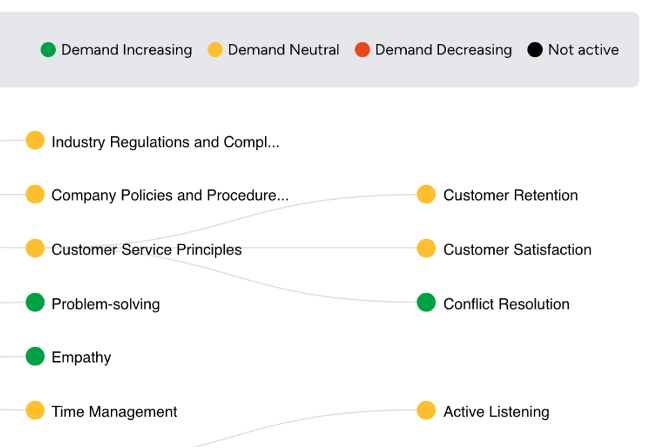Screen dimensions: 650x448
Task: Click the Not active legend text
Action: [x=583, y=50]
